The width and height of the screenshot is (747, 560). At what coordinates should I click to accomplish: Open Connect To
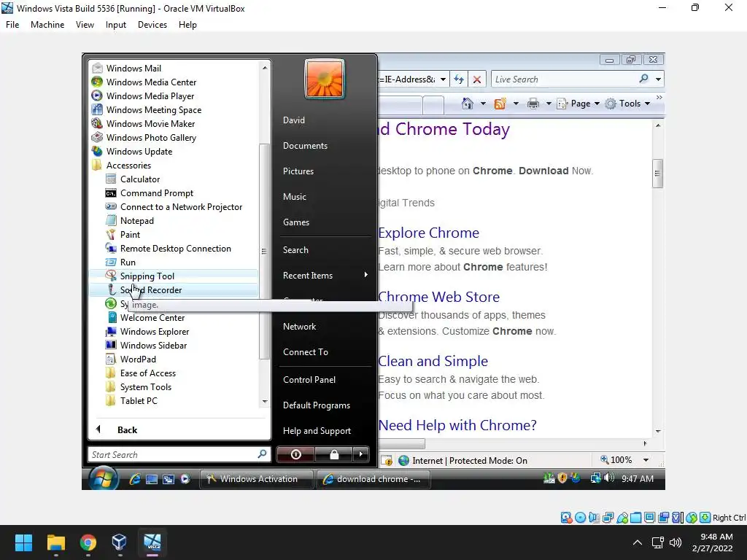[x=306, y=352]
